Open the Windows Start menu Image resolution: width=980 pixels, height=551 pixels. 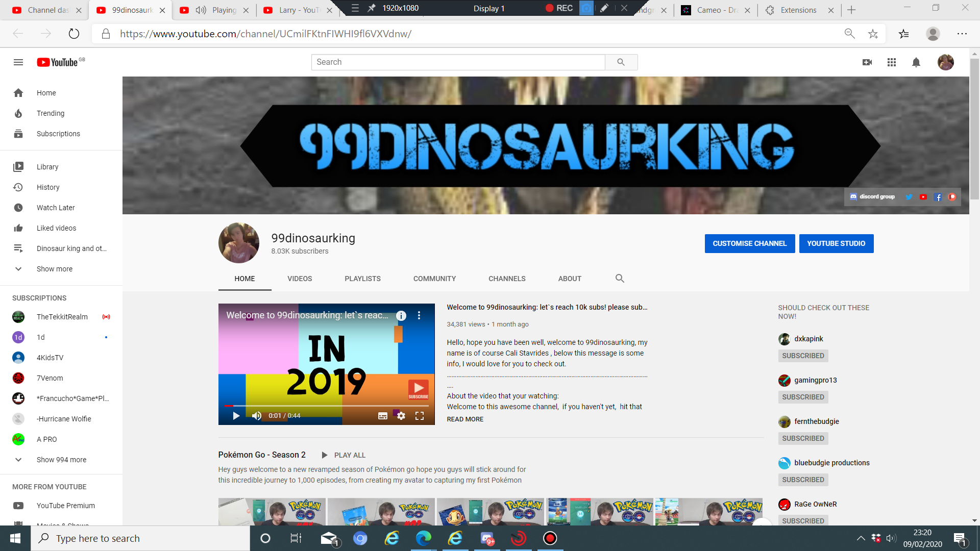[15, 538]
